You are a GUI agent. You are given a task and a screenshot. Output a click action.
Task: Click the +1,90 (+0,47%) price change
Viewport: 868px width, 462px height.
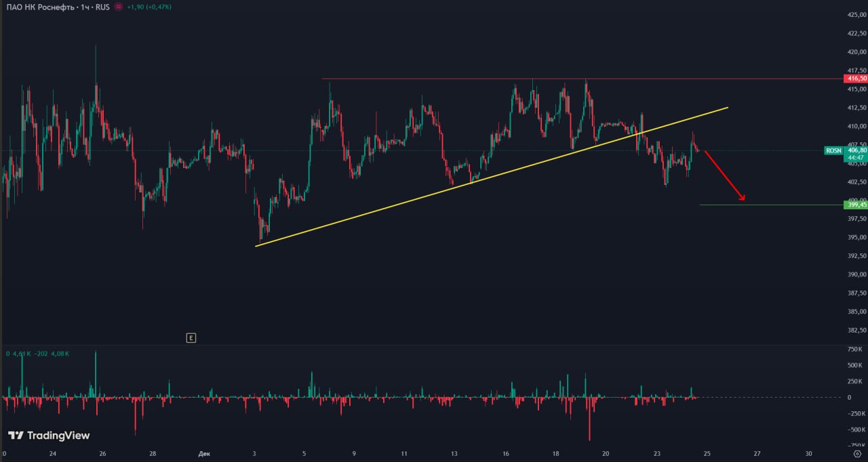[x=149, y=6]
